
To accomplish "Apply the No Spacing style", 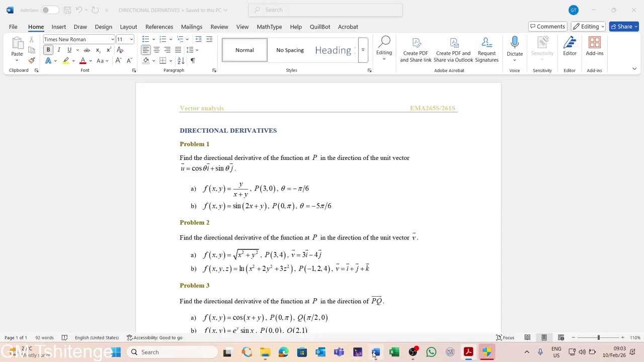I will point(290,50).
